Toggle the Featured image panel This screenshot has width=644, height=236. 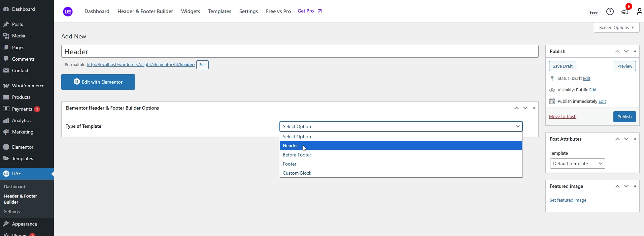[x=635, y=186]
